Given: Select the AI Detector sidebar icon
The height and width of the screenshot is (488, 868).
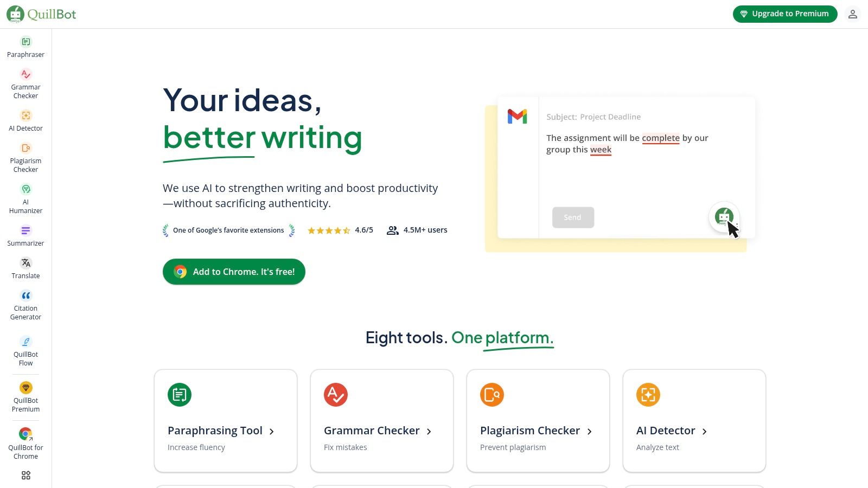Looking at the screenshot, I should click(x=25, y=121).
